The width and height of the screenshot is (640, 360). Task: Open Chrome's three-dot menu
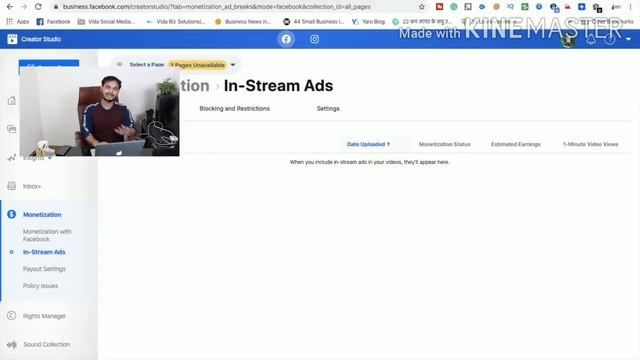click(x=630, y=7)
